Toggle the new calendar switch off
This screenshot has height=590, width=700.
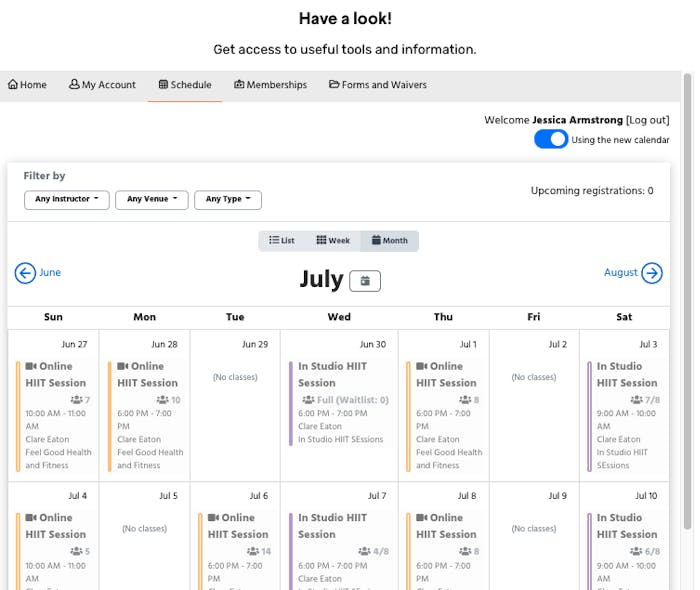(551, 139)
